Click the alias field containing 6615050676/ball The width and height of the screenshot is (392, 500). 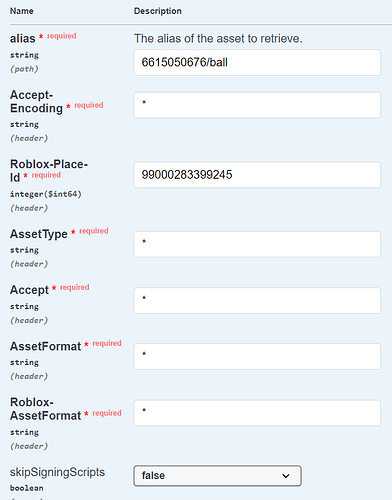pyautogui.click(x=257, y=63)
